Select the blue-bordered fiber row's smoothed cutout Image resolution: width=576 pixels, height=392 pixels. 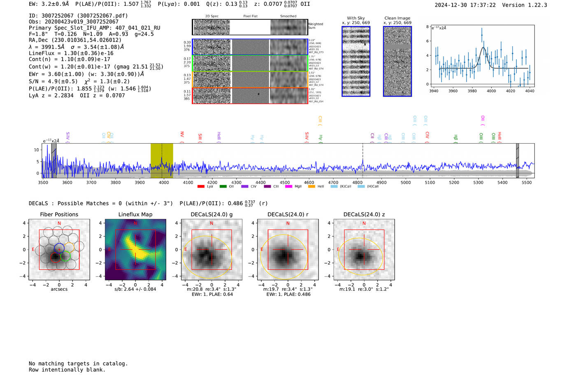[x=288, y=47]
